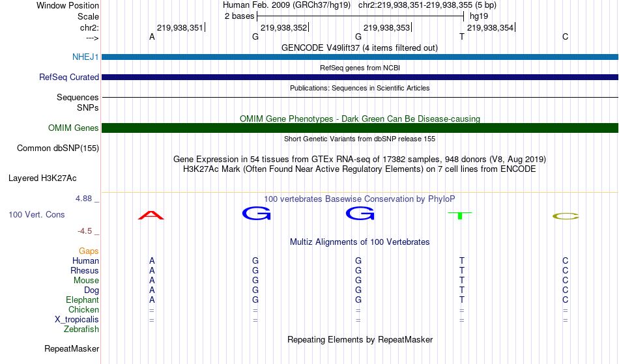This screenshot has width=619, height=364.
Task: Click '100 vertebrates Basewise Conservation by PhyloP' title
Action: click(360, 199)
